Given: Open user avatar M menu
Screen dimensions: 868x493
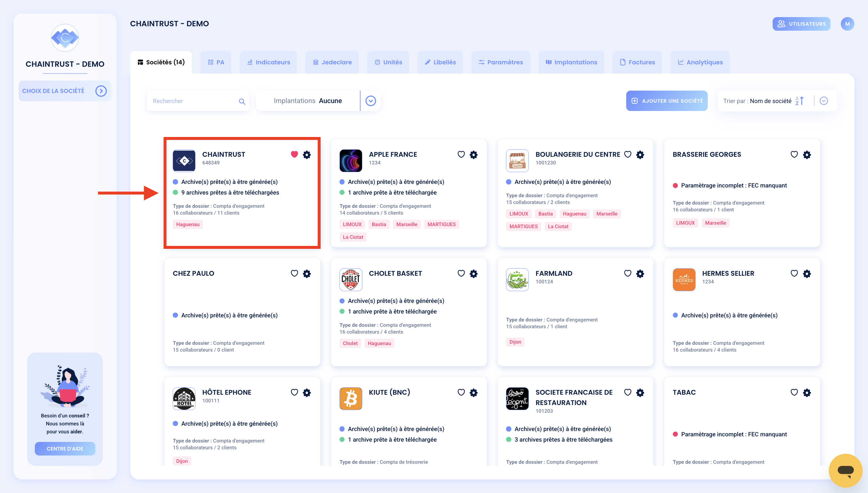Looking at the screenshot, I should (x=847, y=24).
